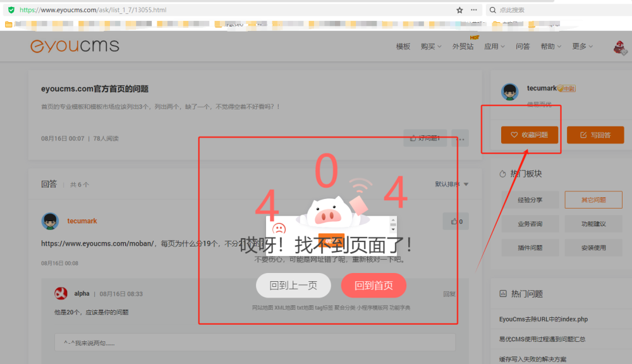Select the 经验分享 category block
Screen dimensions: 632x364
tap(530, 200)
